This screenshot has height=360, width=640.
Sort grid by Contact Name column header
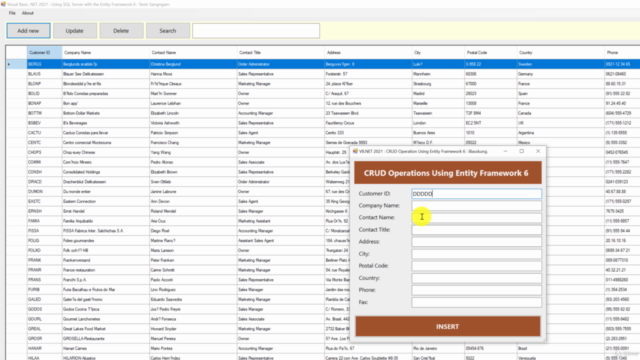pyautogui.click(x=193, y=53)
